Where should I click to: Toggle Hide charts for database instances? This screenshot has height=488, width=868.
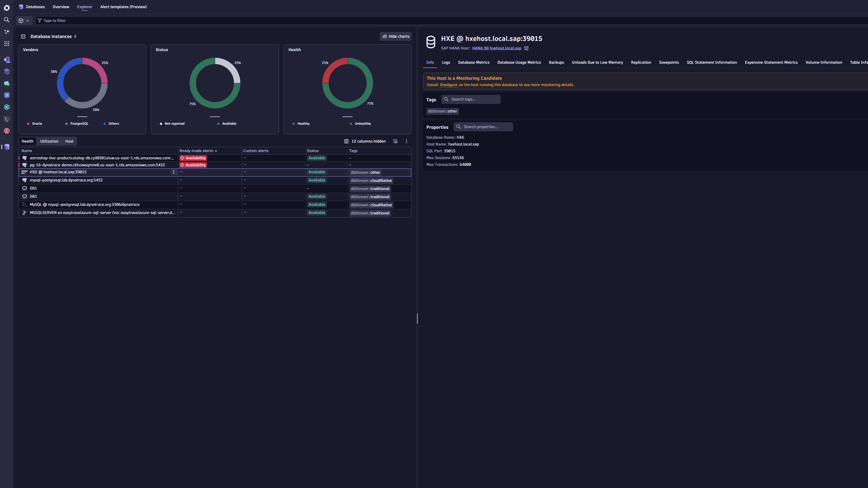tap(396, 36)
